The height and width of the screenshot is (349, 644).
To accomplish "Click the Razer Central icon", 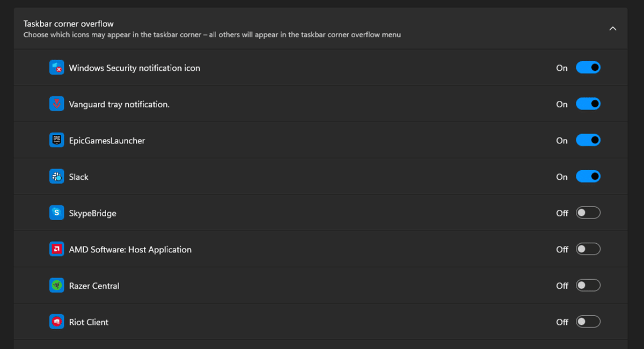I will click(56, 285).
